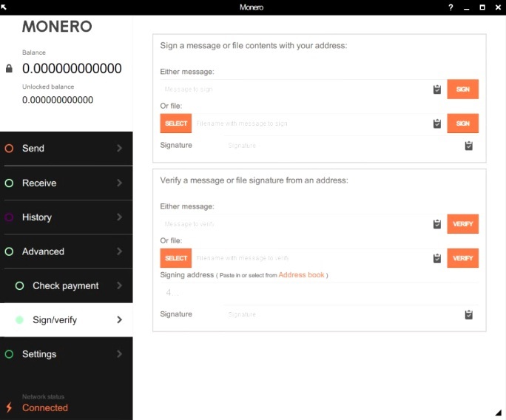This screenshot has width=506, height=420.
Task: Click the circle icon next to Advanced
Action: pos(9,251)
